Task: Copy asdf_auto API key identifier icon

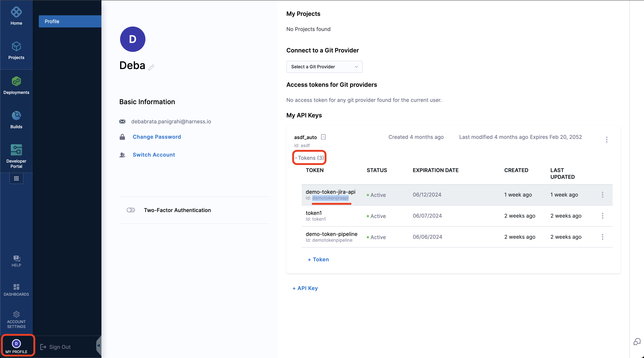Action: click(x=323, y=137)
